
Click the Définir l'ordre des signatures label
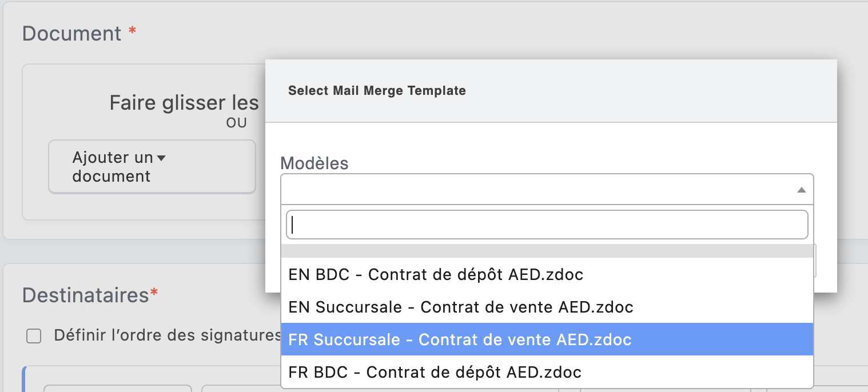167,335
